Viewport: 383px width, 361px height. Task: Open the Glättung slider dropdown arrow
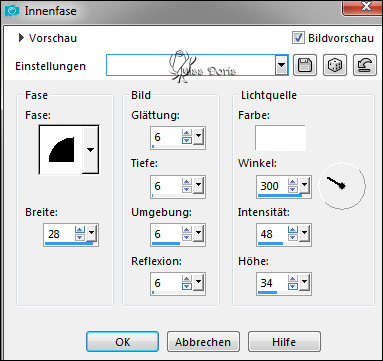click(x=198, y=136)
